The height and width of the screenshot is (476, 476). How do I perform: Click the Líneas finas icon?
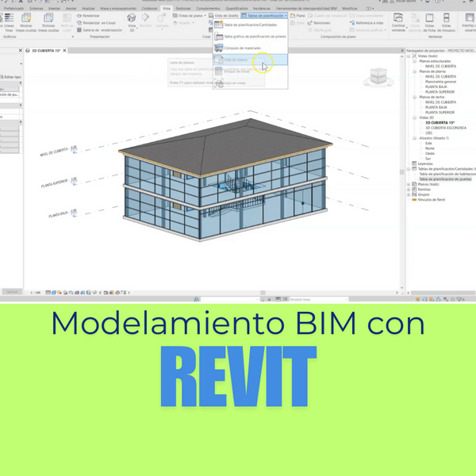tap(8, 17)
